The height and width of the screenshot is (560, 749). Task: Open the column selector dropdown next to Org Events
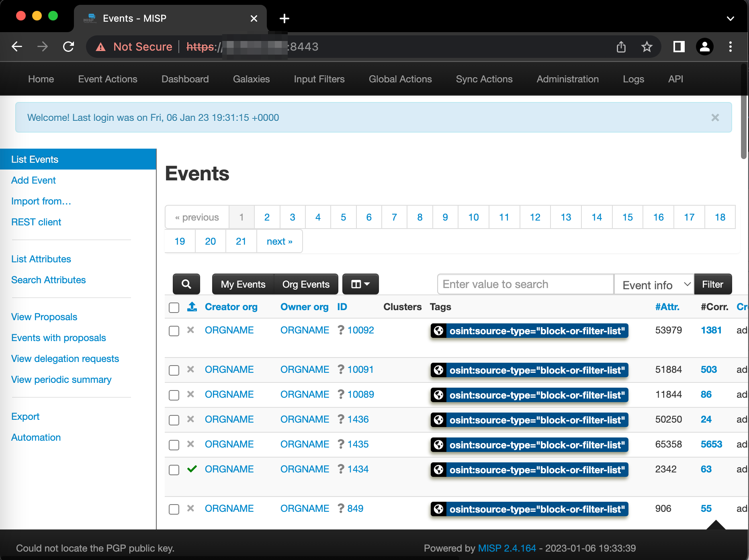tap(360, 284)
